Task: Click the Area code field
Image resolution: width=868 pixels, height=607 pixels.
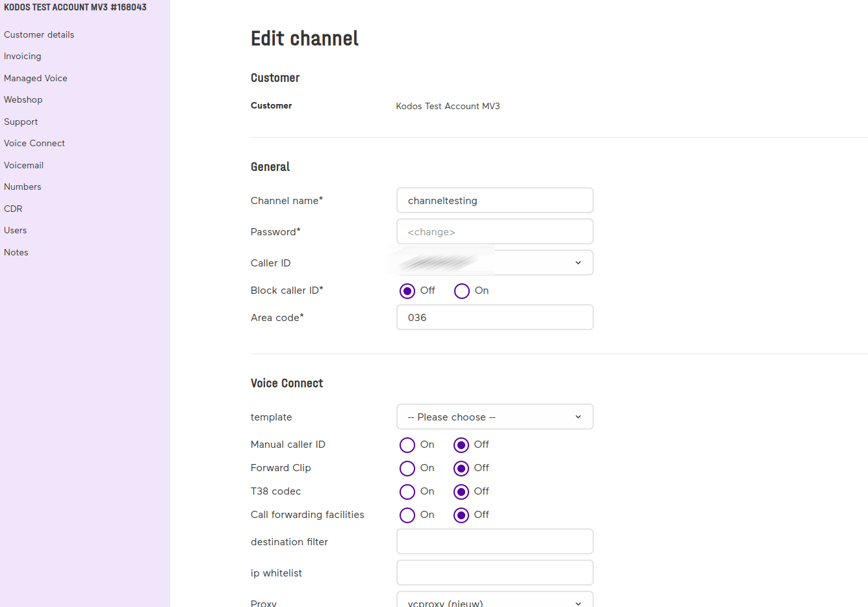Action: point(494,318)
